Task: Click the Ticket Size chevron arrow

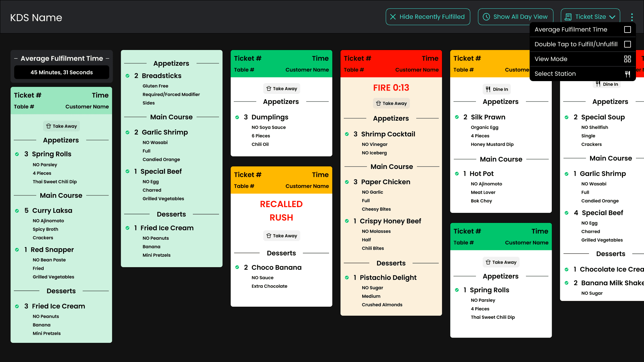Action: [x=612, y=17]
